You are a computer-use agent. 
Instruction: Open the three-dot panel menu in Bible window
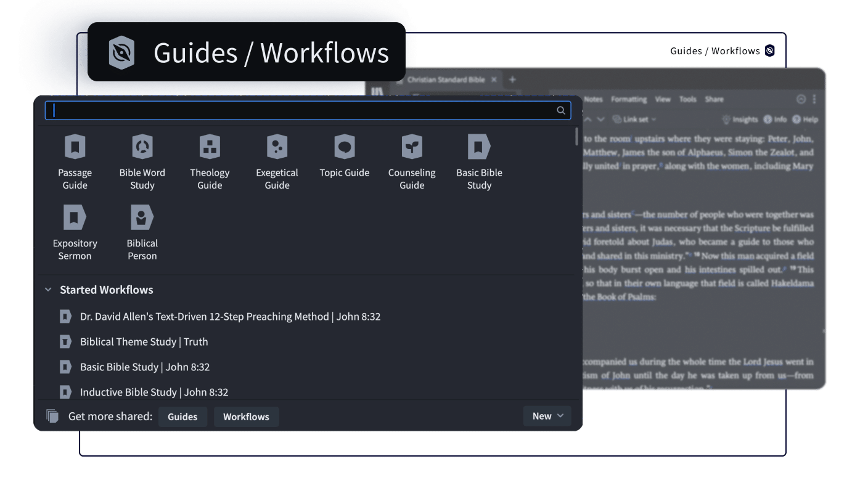pyautogui.click(x=814, y=99)
